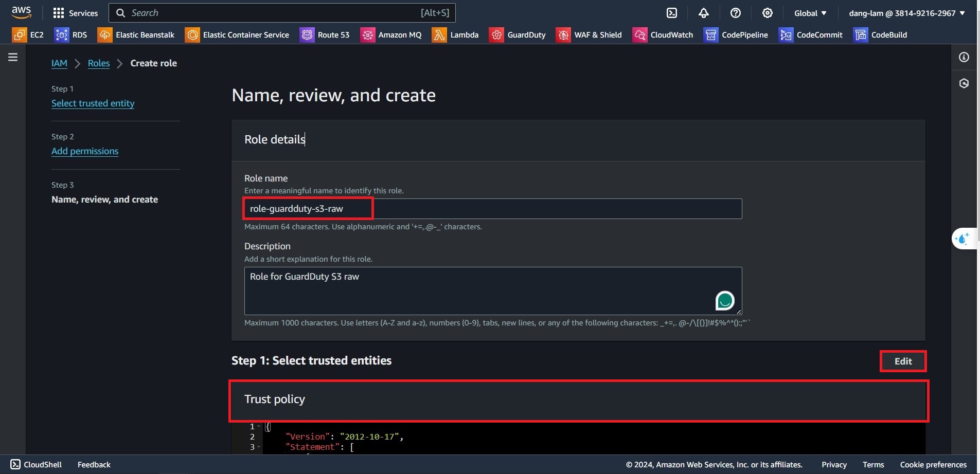Open the notifications bell
980x474 pixels.
[x=704, y=13]
